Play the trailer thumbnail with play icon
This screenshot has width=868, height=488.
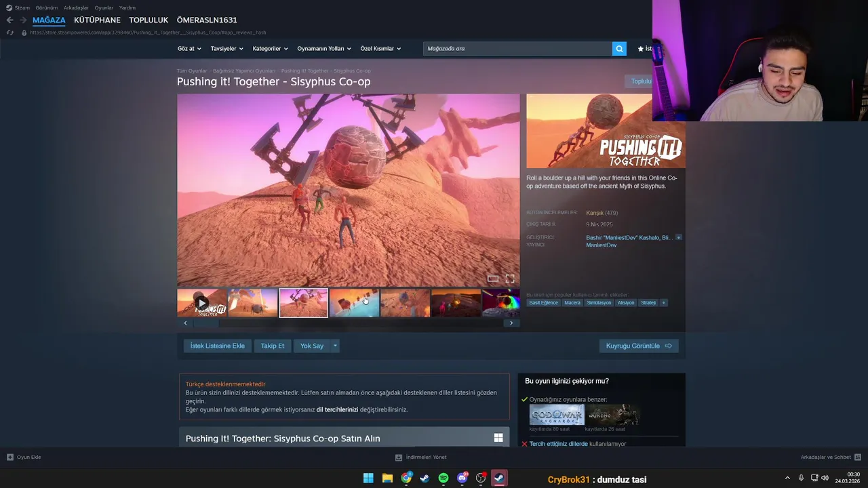(x=202, y=303)
